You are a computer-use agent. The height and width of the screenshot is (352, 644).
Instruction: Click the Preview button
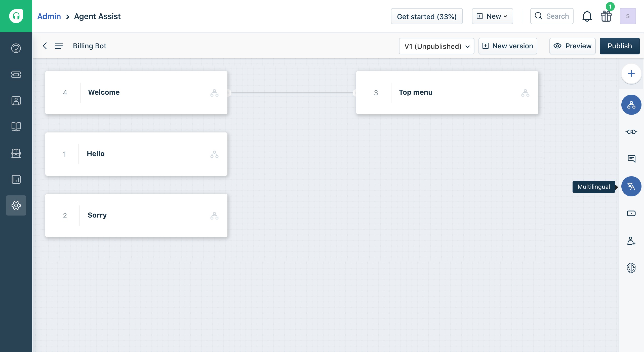tap(572, 46)
